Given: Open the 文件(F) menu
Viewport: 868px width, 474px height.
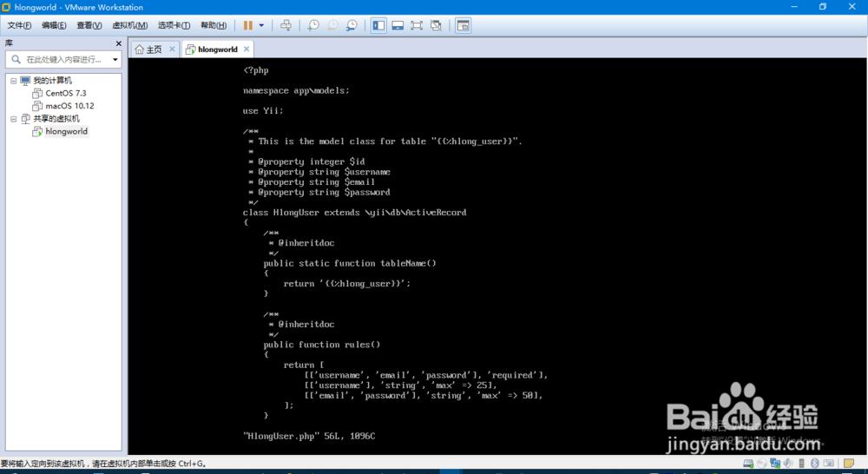Looking at the screenshot, I should click(19, 25).
